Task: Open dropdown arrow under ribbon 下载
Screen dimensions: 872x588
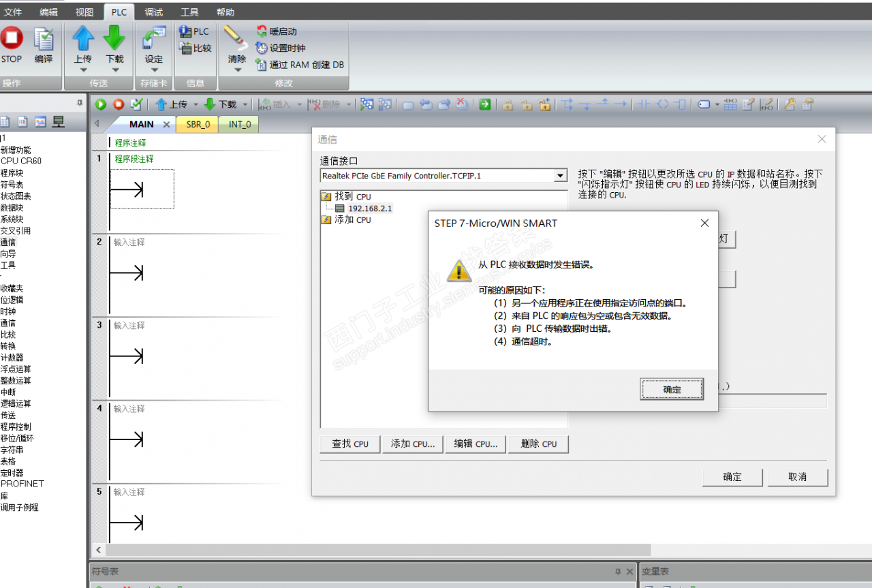Action: 114,69
